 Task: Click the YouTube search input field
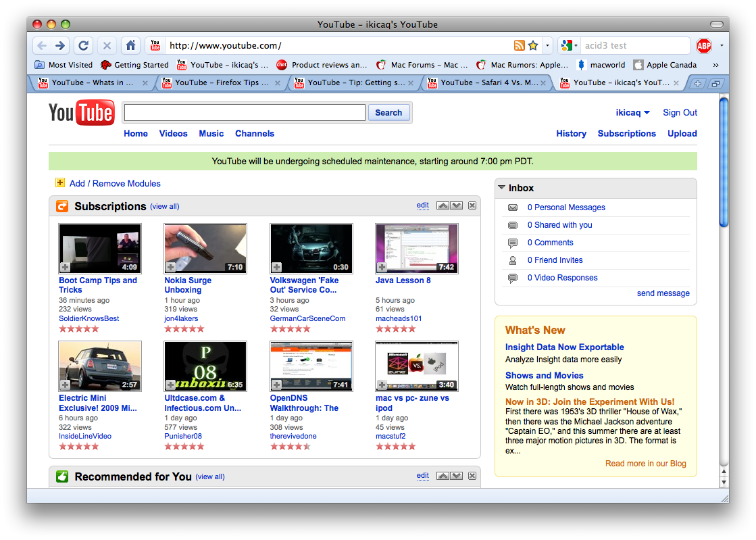(x=245, y=112)
